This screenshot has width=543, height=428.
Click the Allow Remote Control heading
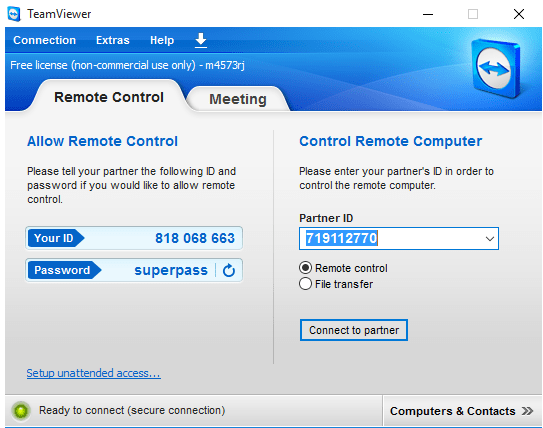tap(102, 141)
